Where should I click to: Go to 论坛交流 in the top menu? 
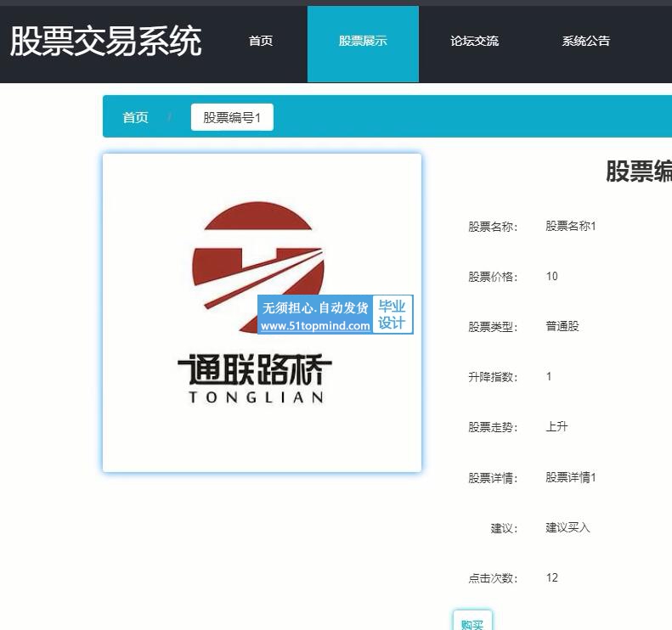tap(474, 41)
